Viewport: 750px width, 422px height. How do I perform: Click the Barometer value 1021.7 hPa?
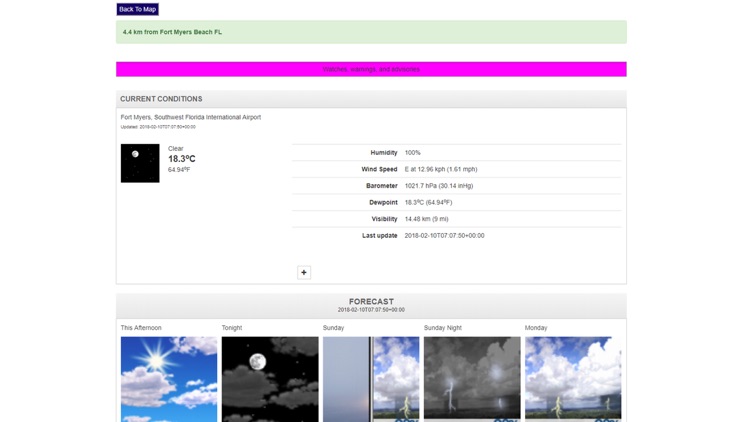pos(439,186)
